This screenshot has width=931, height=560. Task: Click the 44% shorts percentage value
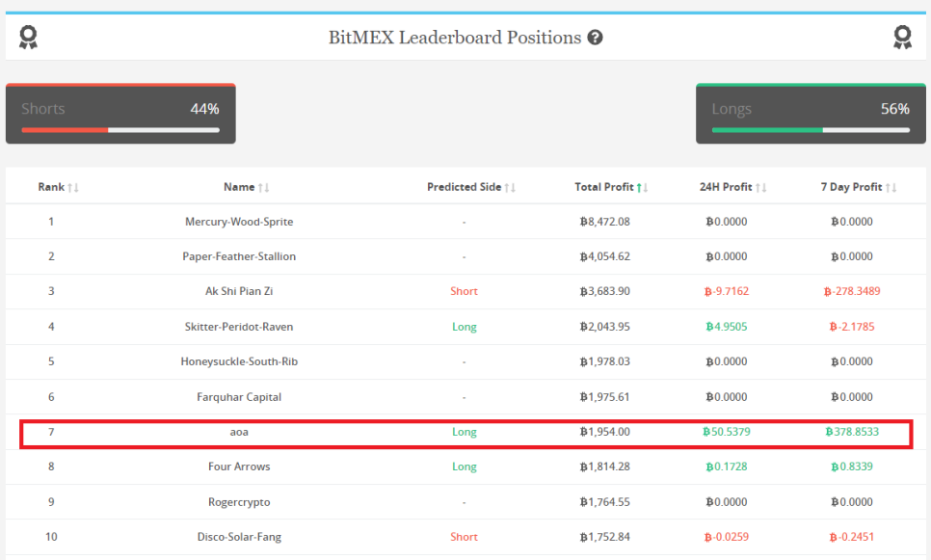click(x=205, y=109)
